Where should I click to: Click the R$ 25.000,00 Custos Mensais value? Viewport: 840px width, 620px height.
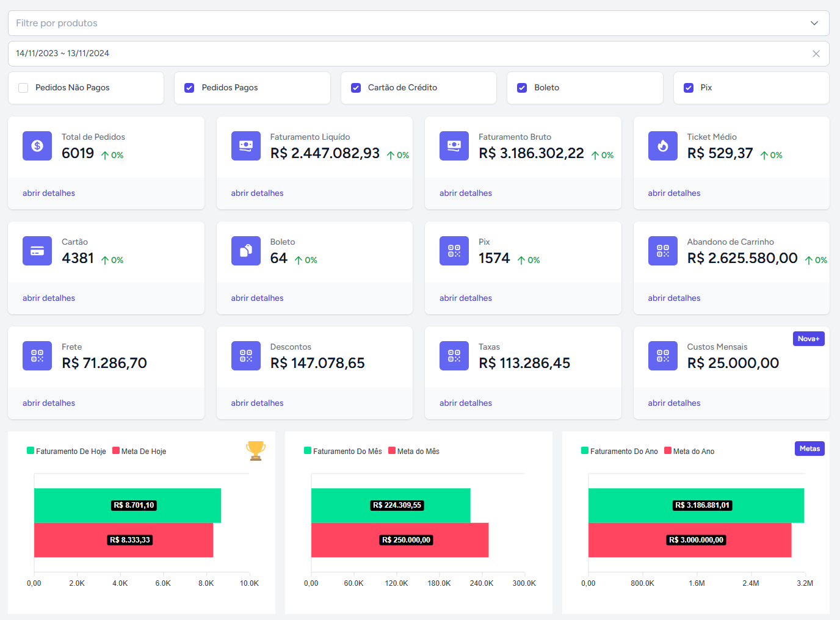733,363
